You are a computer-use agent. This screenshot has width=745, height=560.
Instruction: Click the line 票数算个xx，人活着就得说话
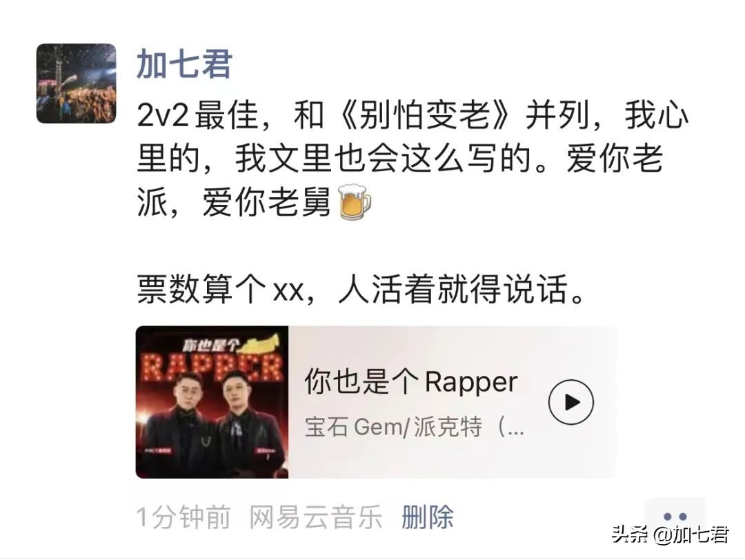pos(361,288)
